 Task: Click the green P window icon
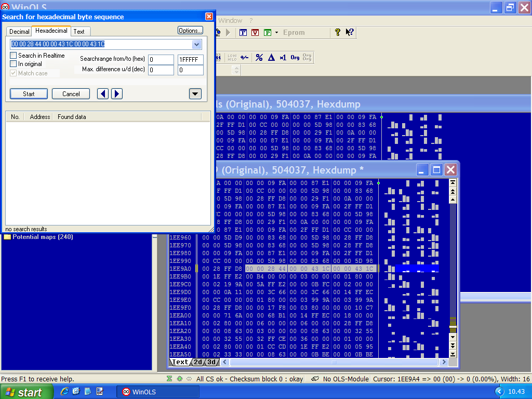[x=268, y=33]
